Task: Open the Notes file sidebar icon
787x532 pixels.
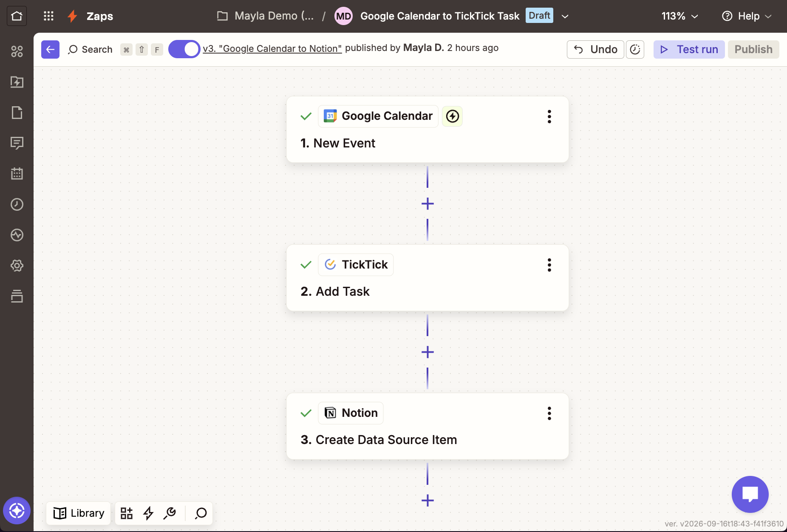Action: coord(17,113)
